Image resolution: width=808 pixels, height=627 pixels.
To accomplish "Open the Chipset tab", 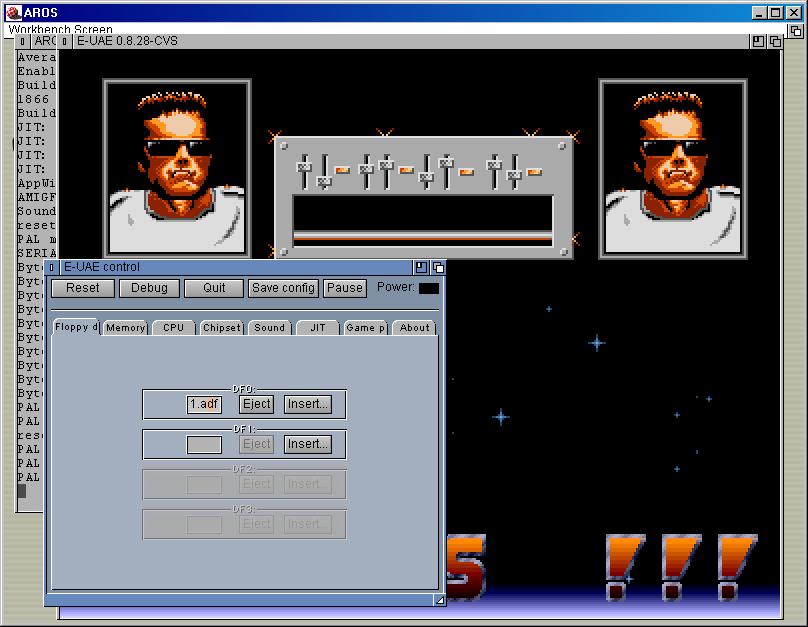I will [222, 328].
